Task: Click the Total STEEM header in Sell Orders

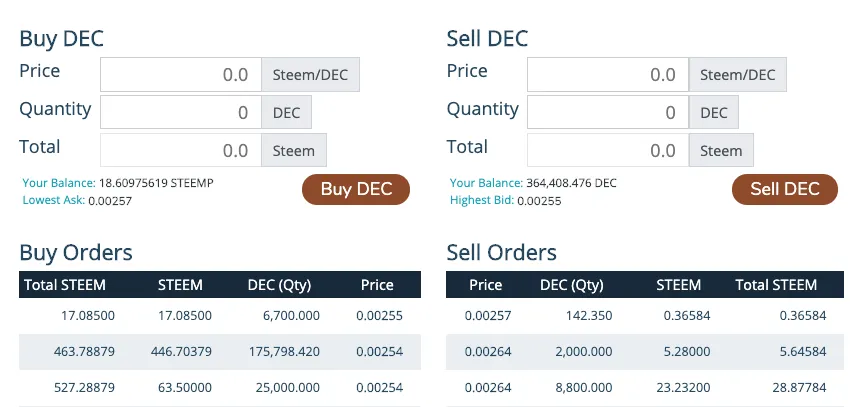Action: 776,285
